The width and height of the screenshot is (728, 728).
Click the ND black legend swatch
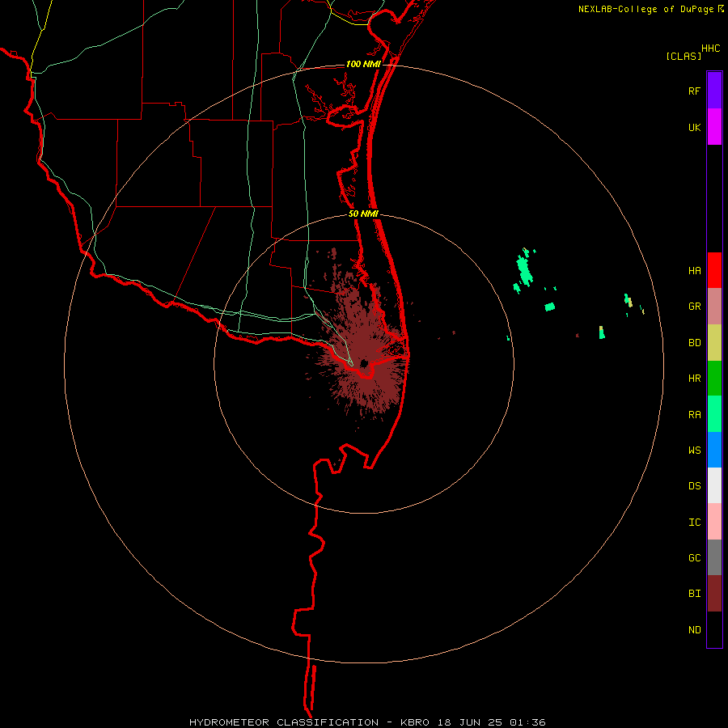click(714, 629)
